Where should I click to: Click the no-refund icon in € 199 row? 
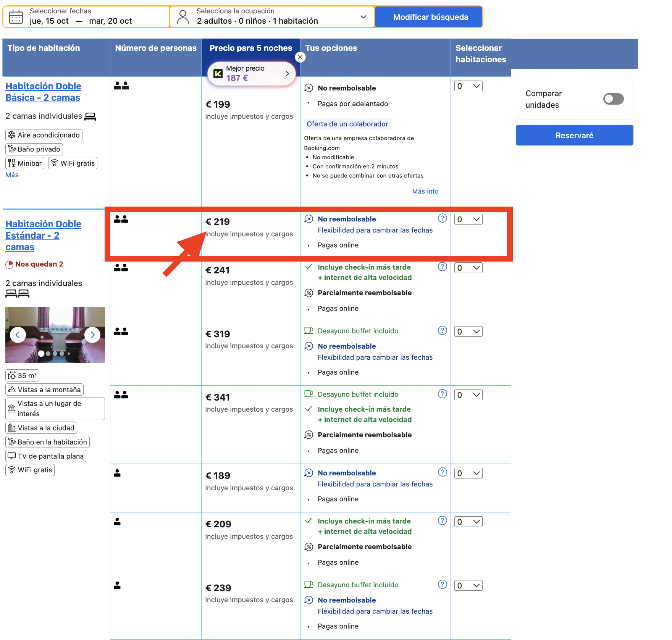point(309,88)
